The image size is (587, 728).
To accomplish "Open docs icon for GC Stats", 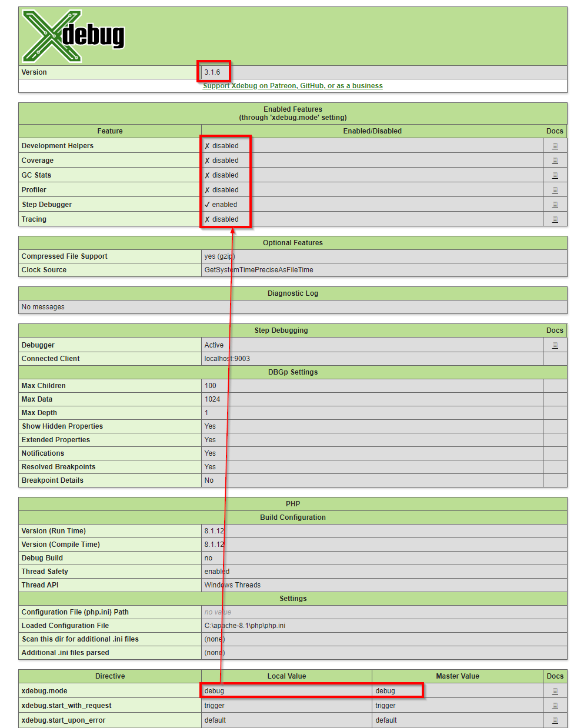I will click(x=555, y=175).
